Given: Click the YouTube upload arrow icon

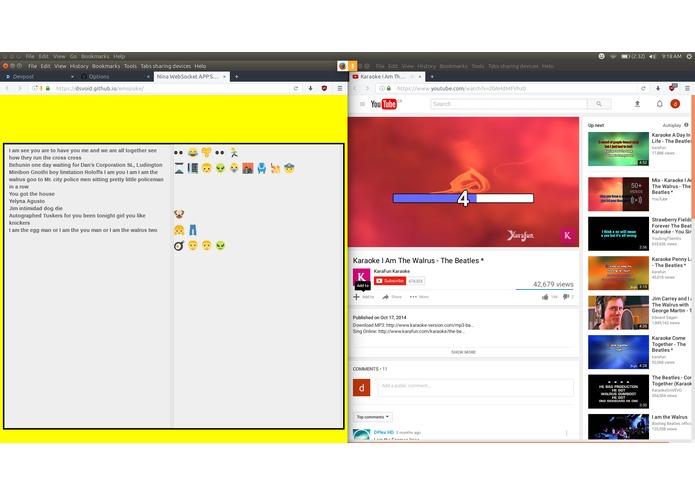Looking at the screenshot, I should (637, 104).
